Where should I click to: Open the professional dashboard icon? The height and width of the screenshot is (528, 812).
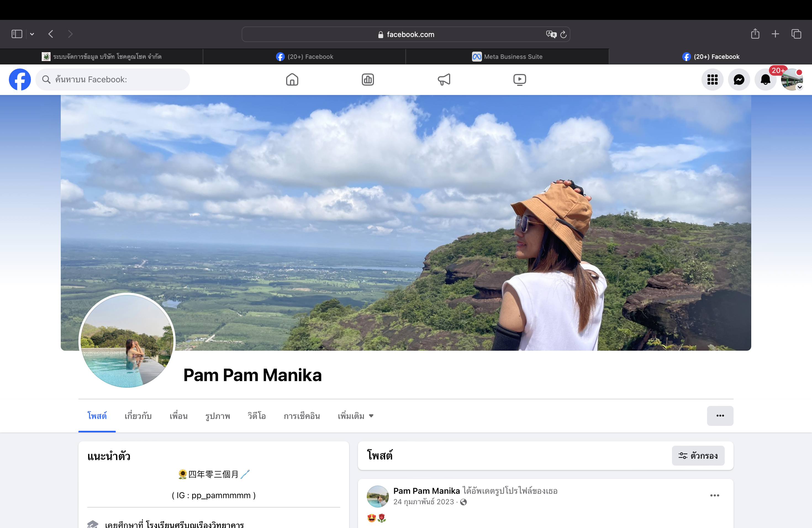click(x=368, y=80)
